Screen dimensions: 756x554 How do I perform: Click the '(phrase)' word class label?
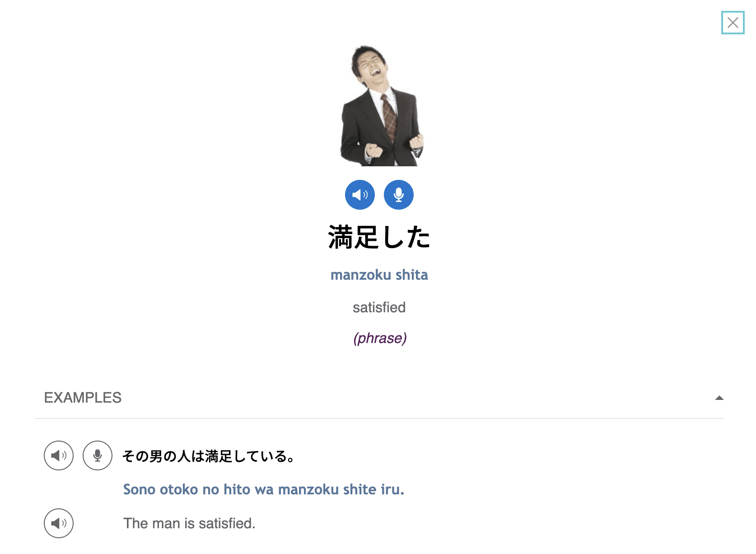pyautogui.click(x=380, y=338)
